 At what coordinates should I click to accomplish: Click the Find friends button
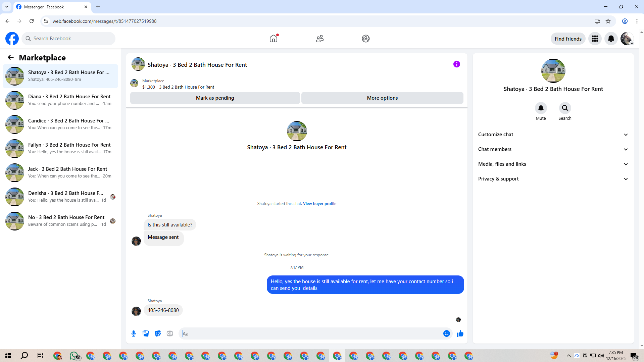coord(568,39)
